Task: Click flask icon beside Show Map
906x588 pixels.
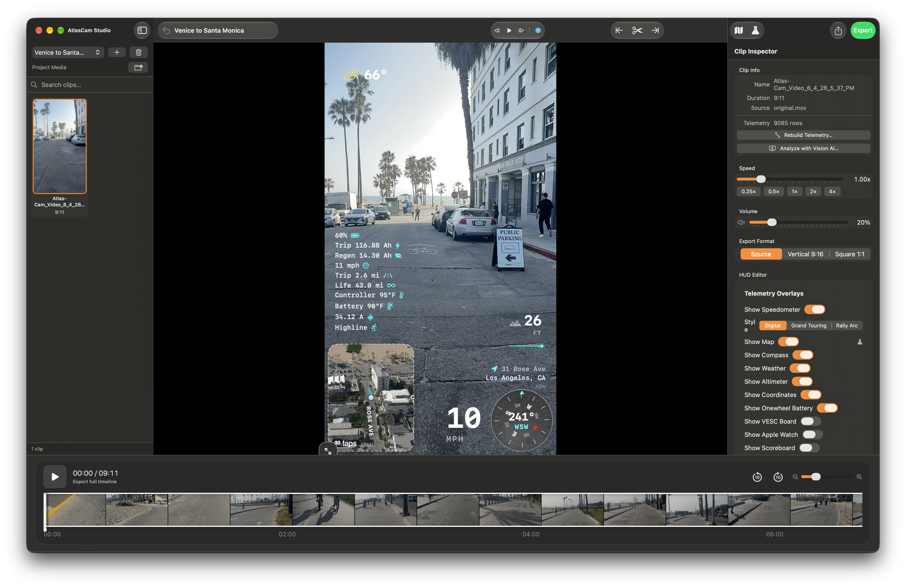Action: point(860,342)
